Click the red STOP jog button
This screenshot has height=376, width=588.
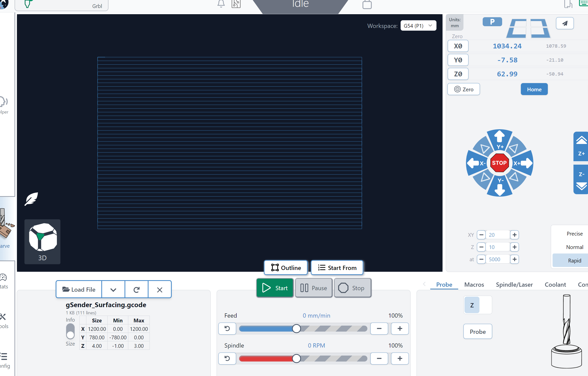pyautogui.click(x=499, y=163)
